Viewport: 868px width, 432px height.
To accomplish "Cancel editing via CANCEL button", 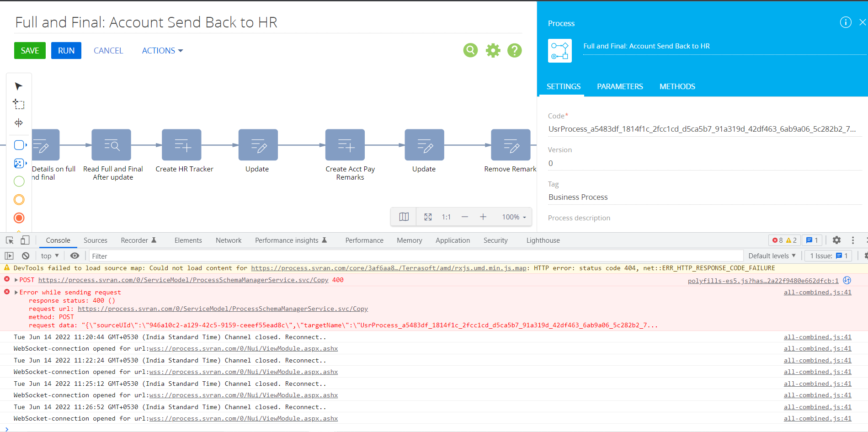I will pyautogui.click(x=108, y=51).
